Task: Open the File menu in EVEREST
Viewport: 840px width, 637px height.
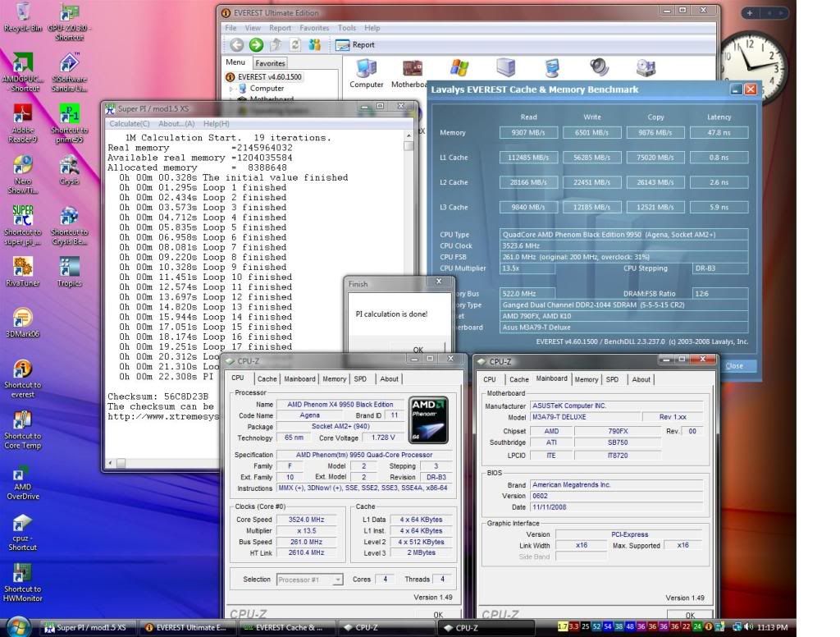Action: (231, 28)
